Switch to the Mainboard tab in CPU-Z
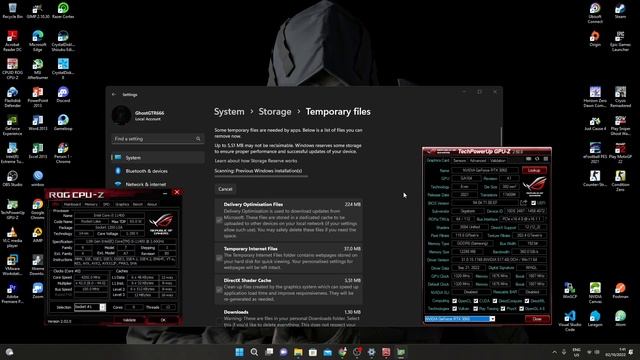The width and height of the screenshot is (640, 360). (x=72, y=204)
